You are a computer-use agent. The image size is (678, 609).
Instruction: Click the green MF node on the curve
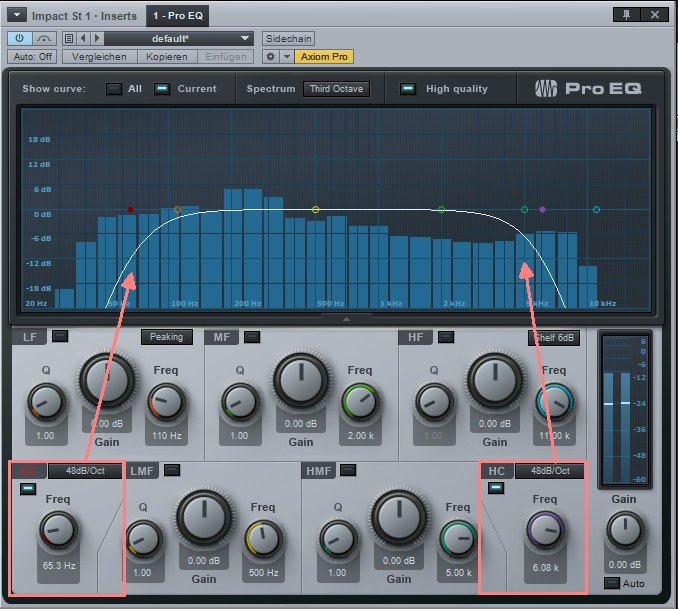pos(441,210)
